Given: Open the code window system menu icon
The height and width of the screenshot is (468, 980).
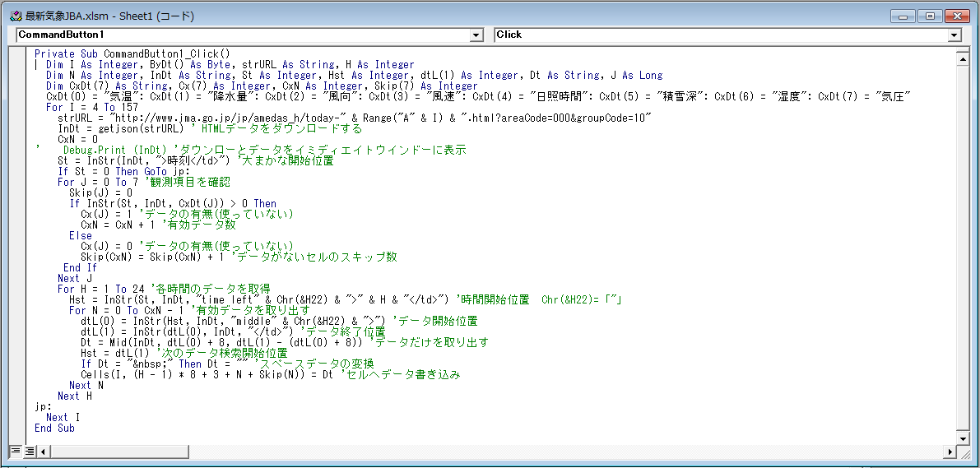Looking at the screenshot, I should click(16, 16).
